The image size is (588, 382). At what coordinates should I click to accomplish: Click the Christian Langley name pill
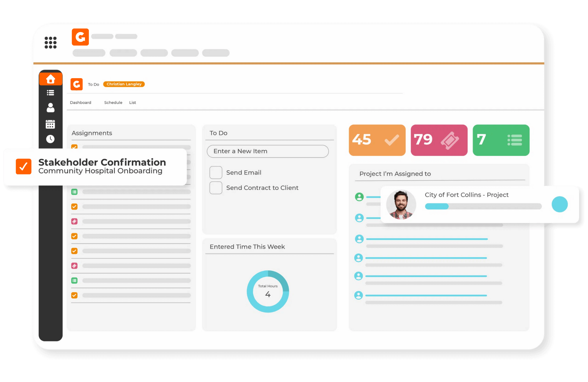point(124,84)
